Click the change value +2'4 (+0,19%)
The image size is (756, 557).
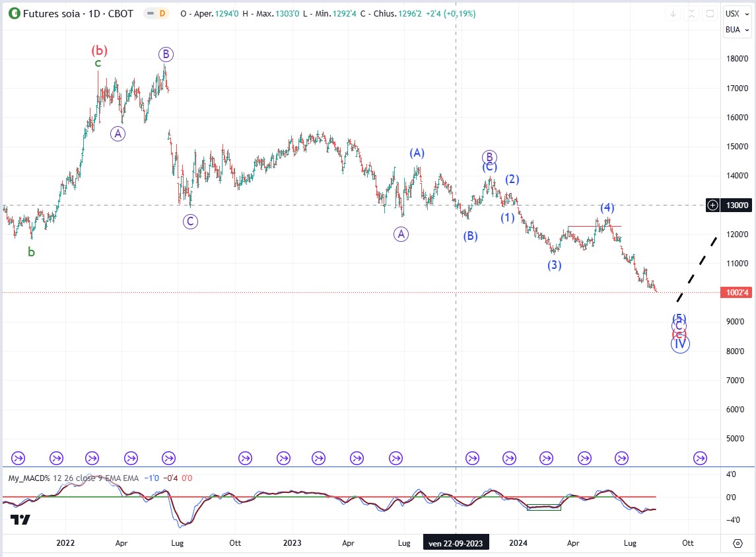(x=451, y=13)
